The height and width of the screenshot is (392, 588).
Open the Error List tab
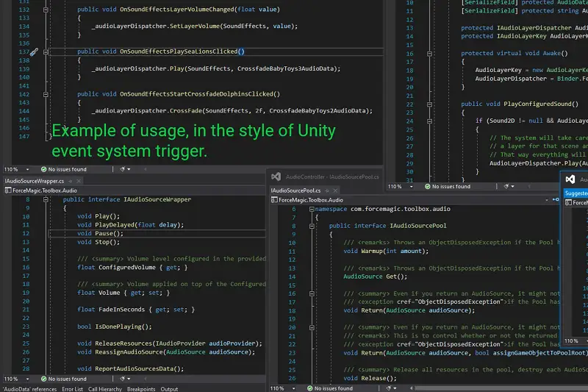(72, 389)
